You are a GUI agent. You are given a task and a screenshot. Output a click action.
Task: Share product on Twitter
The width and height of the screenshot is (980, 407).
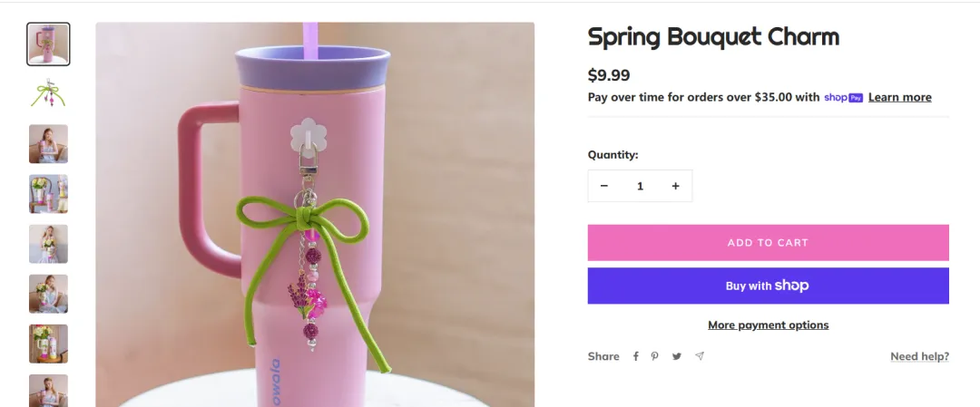677,356
